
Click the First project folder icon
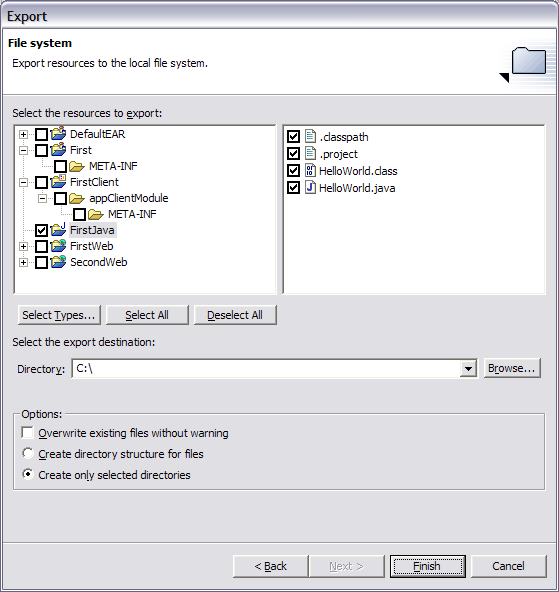(58, 150)
